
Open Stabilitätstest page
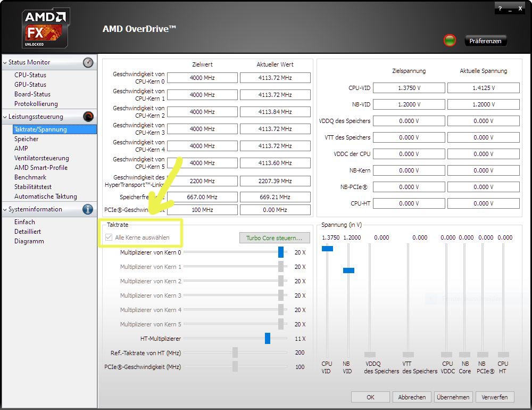(x=33, y=186)
